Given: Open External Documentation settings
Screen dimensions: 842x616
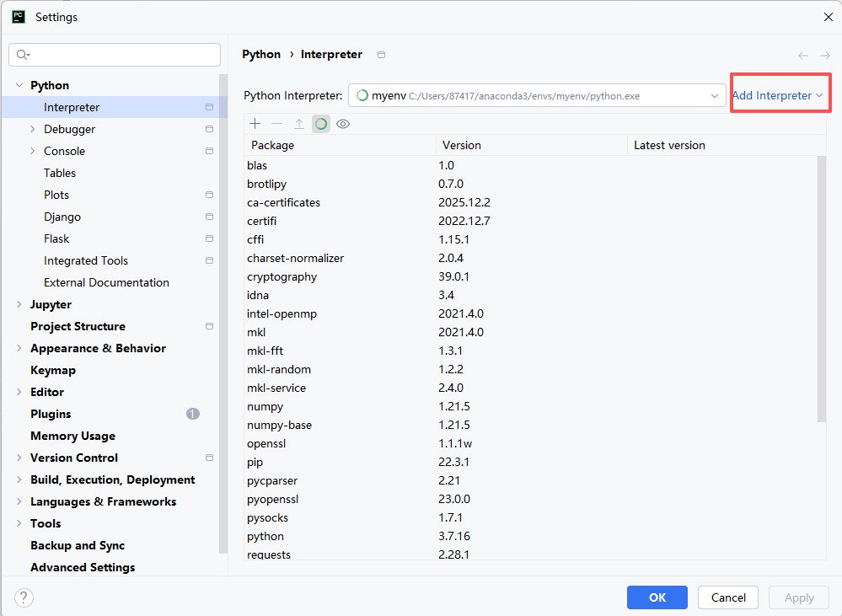Looking at the screenshot, I should [x=106, y=282].
